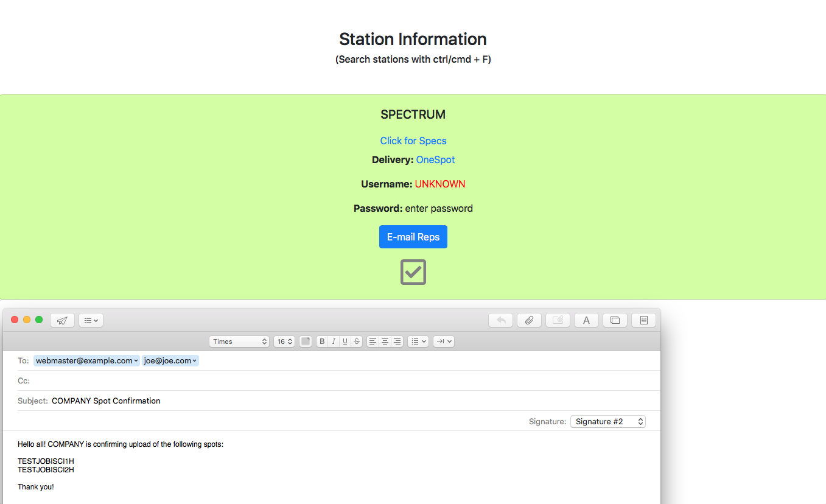Open the markup attachment toolbar button
The width and height of the screenshot is (826, 504).
pyautogui.click(x=558, y=320)
